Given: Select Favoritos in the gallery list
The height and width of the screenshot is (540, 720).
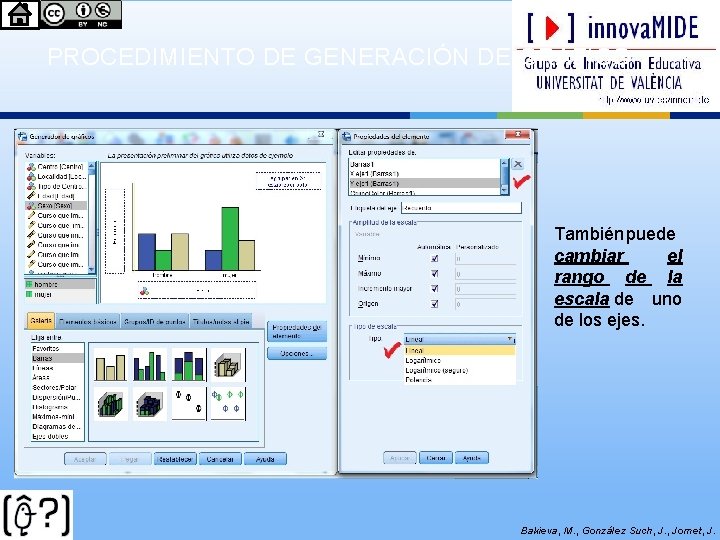Looking at the screenshot, I should 57,349.
